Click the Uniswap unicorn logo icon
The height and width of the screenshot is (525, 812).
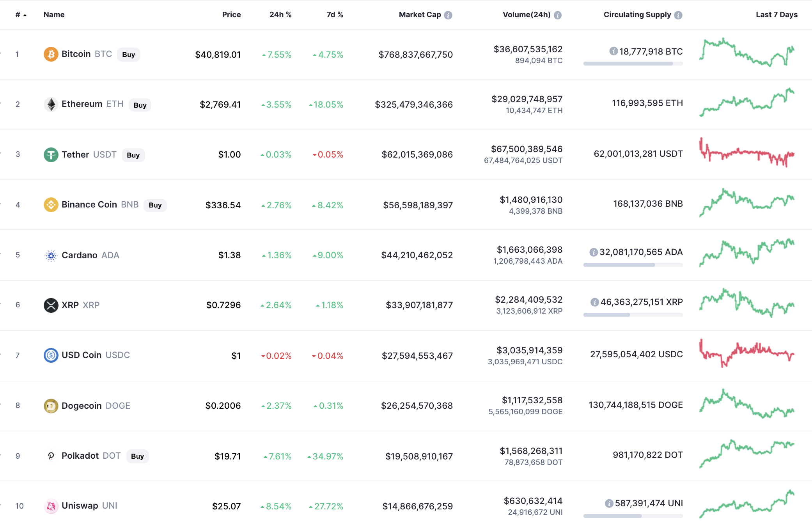[51, 506]
